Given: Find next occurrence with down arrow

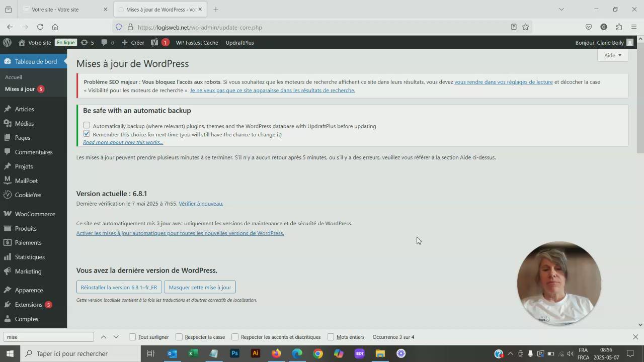Looking at the screenshot, I should (x=116, y=337).
